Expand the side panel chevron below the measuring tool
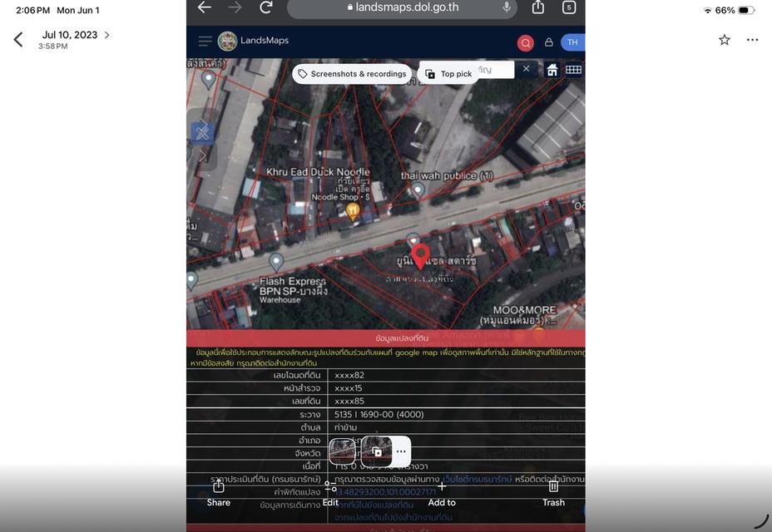 coord(203,156)
